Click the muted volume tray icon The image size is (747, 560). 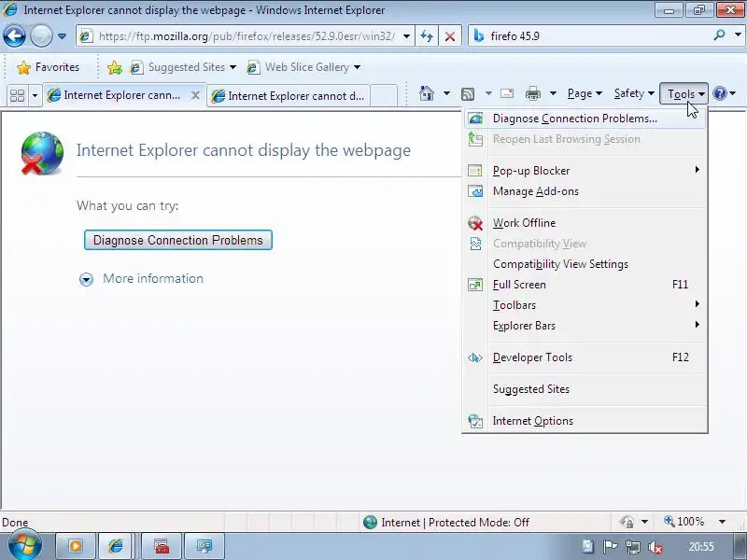(x=655, y=547)
